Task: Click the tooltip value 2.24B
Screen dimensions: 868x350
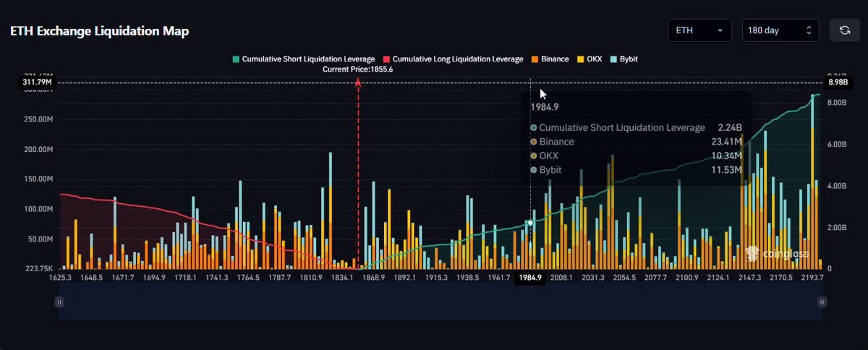Action: coord(731,127)
